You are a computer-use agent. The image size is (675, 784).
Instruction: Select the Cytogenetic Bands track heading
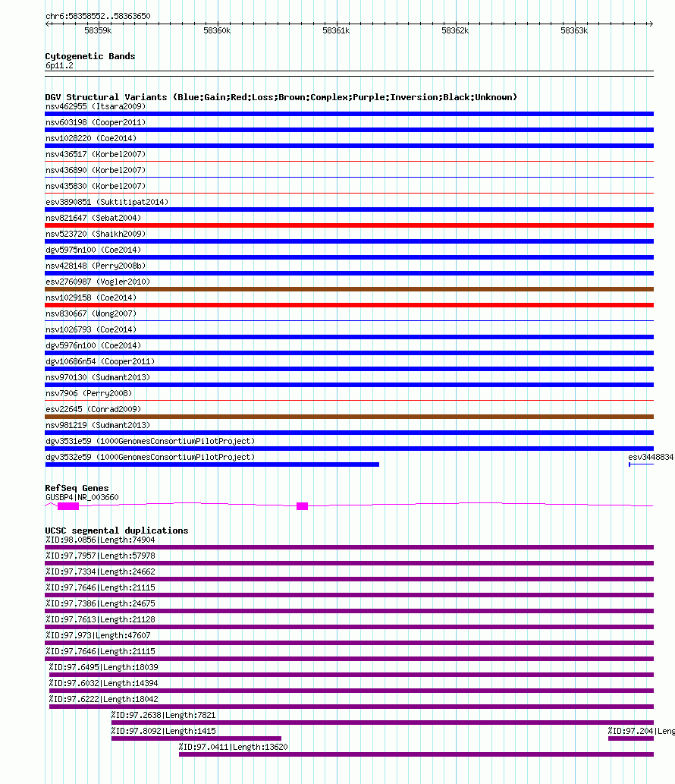click(x=90, y=56)
